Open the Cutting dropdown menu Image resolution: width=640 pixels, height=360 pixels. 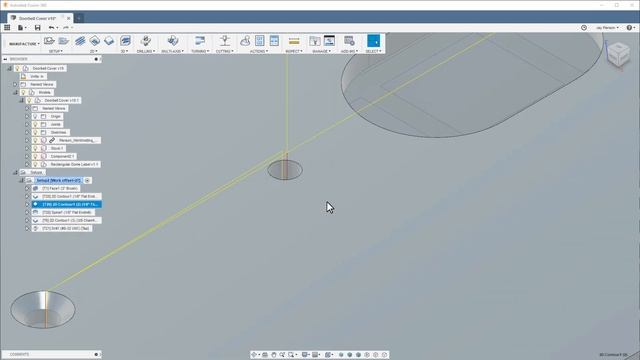tap(224, 51)
